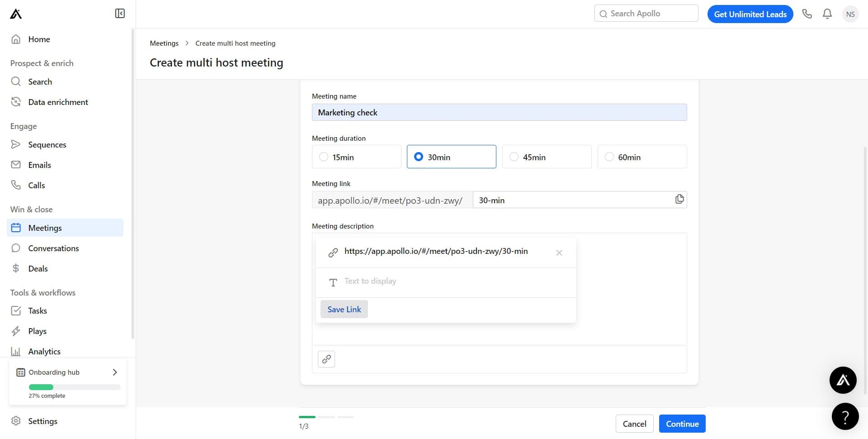Click the Meeting name input field
Image resolution: width=868 pixels, height=439 pixels.
coord(499,112)
